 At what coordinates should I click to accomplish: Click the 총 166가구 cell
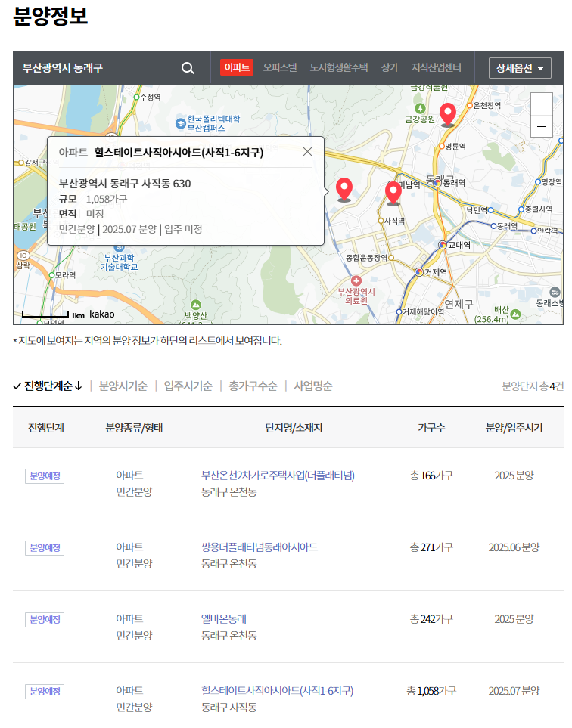pos(431,476)
